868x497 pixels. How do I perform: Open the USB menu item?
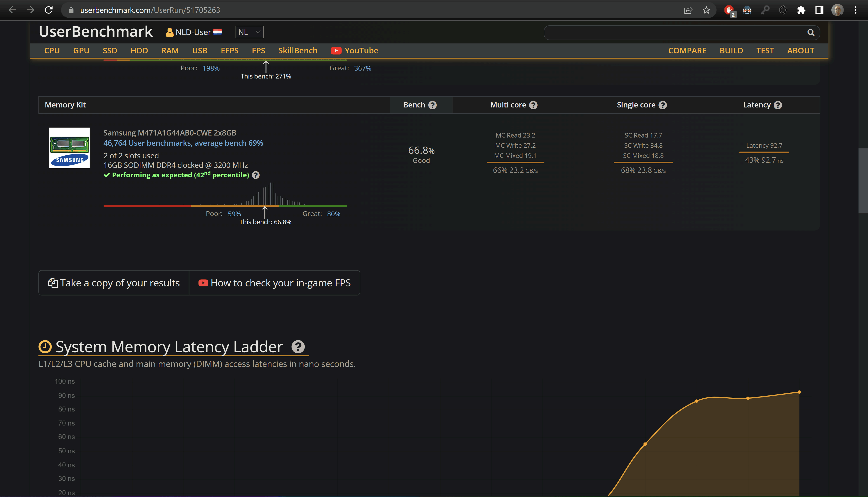(200, 50)
